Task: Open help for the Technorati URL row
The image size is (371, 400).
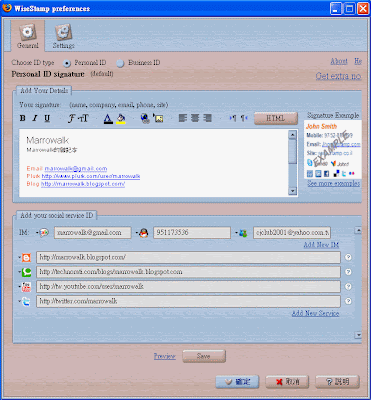Action: (348, 272)
